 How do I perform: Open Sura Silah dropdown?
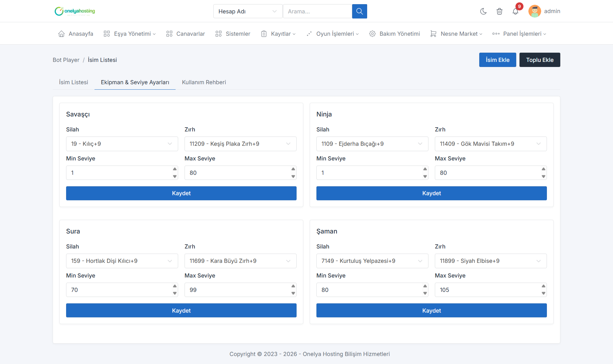pos(122,261)
